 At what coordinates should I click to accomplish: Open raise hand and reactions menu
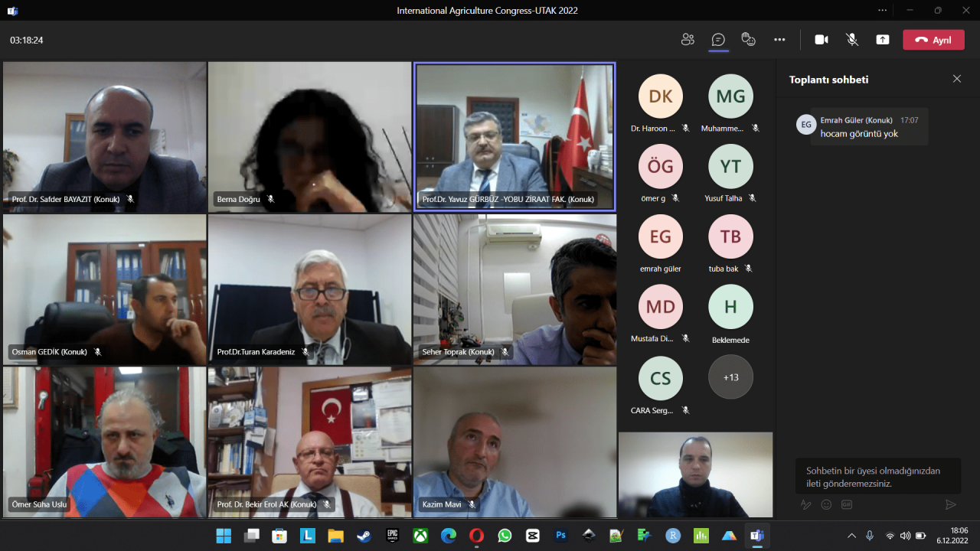coord(749,40)
